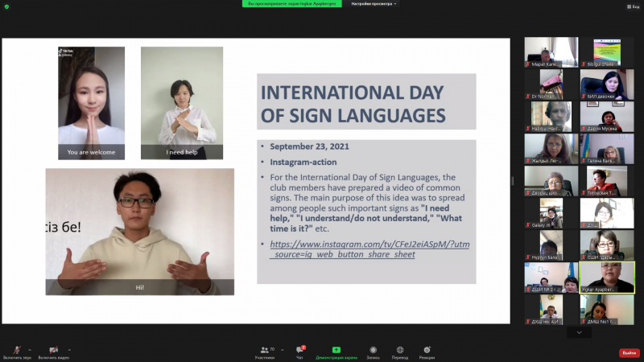The height and width of the screenshot is (362, 644).
Task: Switch layout using the View button
Action: (x=633, y=4)
